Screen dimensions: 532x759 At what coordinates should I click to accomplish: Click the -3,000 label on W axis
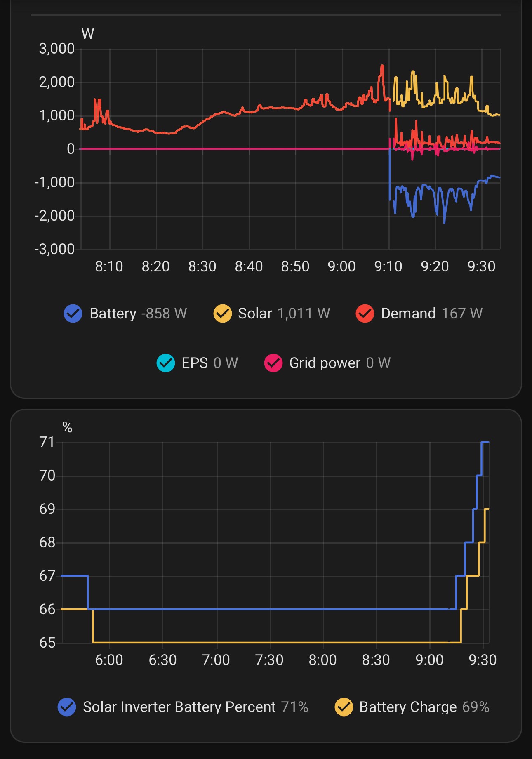tap(54, 249)
